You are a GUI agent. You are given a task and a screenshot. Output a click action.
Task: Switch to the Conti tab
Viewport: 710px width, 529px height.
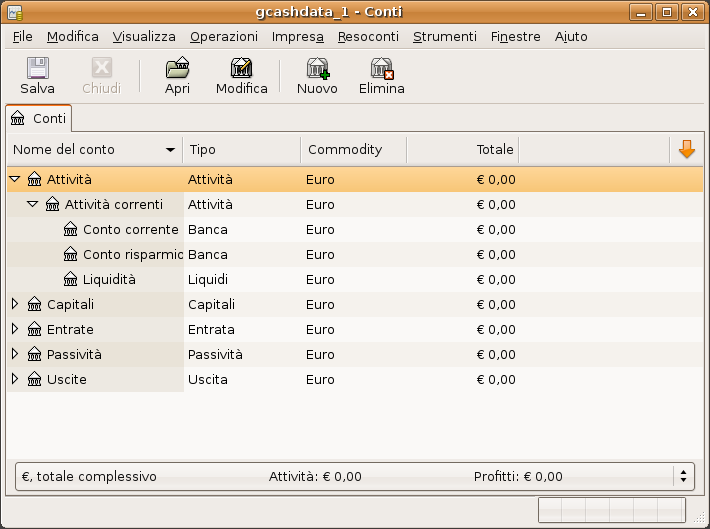point(39,118)
